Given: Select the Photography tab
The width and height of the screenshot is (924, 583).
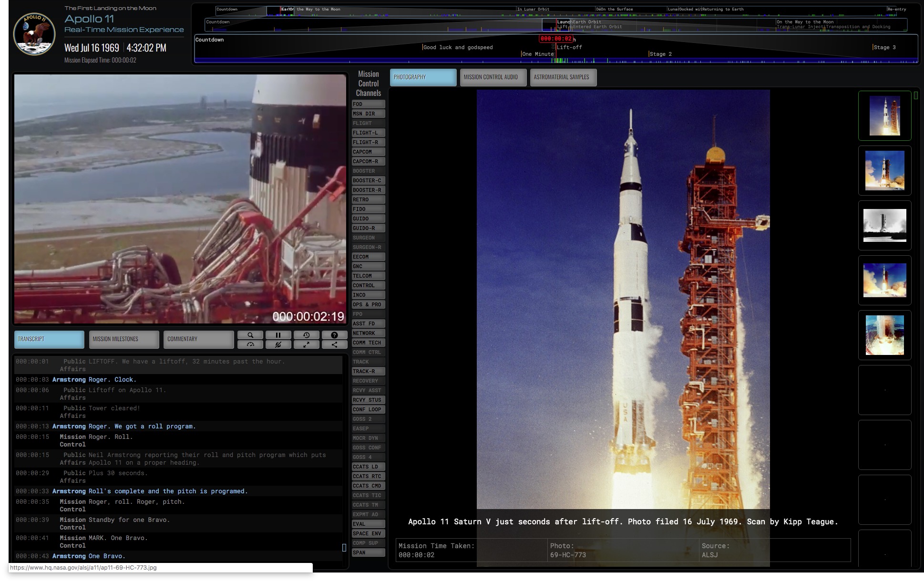Looking at the screenshot, I should (423, 77).
